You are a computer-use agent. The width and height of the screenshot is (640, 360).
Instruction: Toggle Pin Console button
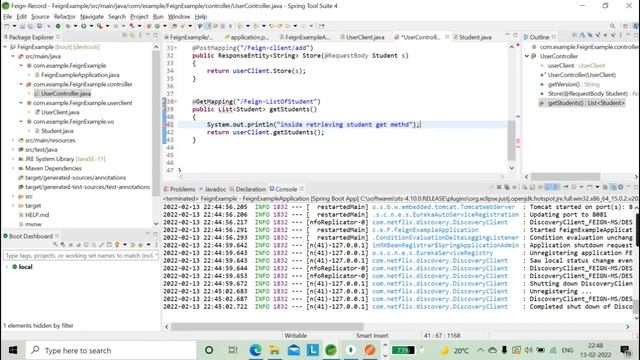(x=566, y=187)
